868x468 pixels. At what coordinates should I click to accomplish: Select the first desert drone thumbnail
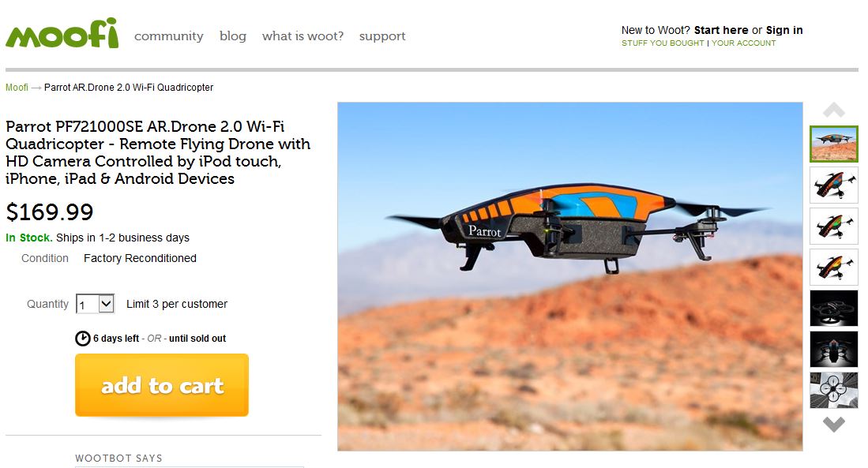coord(834,144)
